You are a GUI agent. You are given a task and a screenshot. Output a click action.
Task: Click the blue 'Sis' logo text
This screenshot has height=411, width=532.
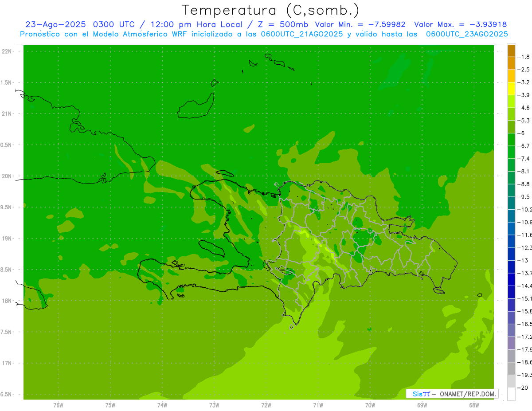click(x=417, y=394)
